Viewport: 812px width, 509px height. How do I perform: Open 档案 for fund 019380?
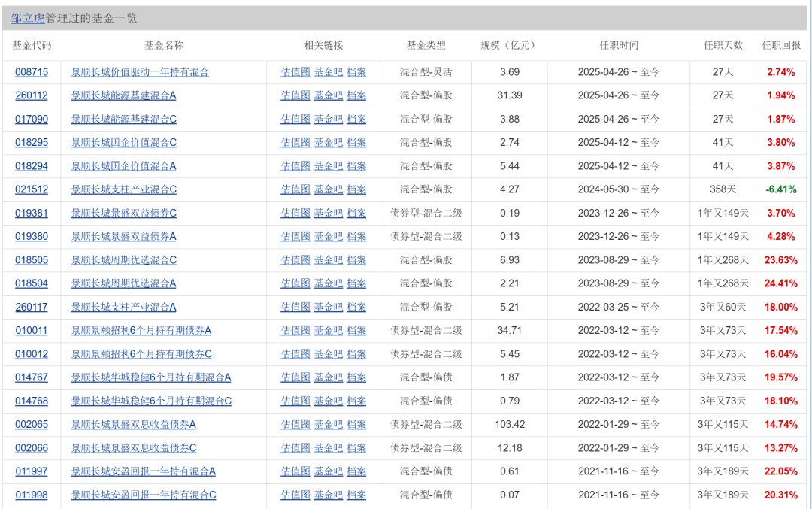point(356,237)
